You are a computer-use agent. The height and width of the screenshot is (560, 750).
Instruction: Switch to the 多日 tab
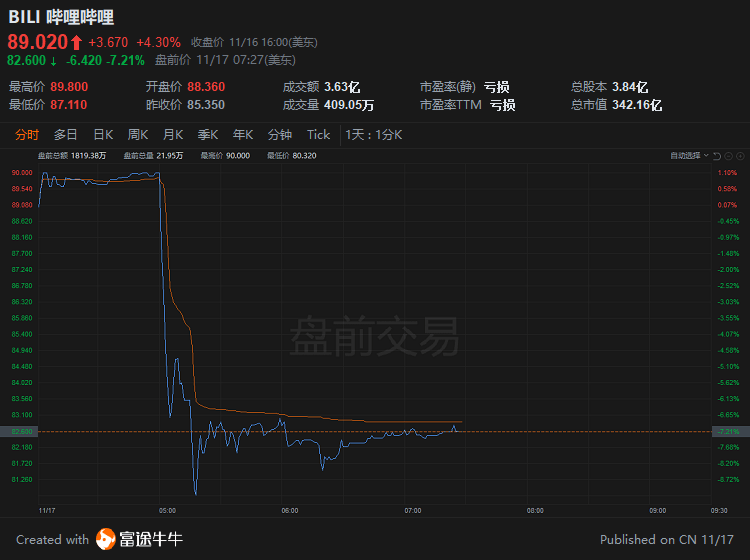[x=66, y=135]
